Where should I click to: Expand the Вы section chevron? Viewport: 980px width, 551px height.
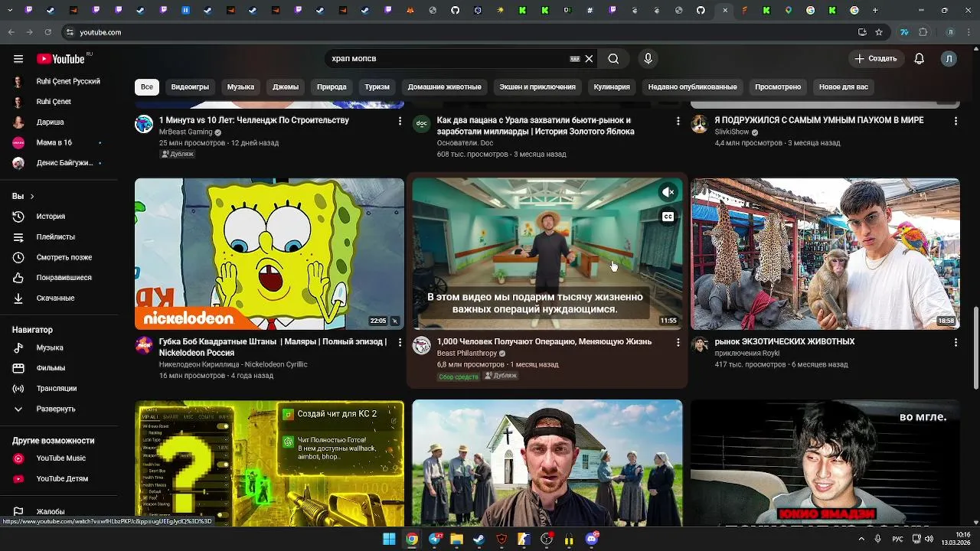point(32,197)
